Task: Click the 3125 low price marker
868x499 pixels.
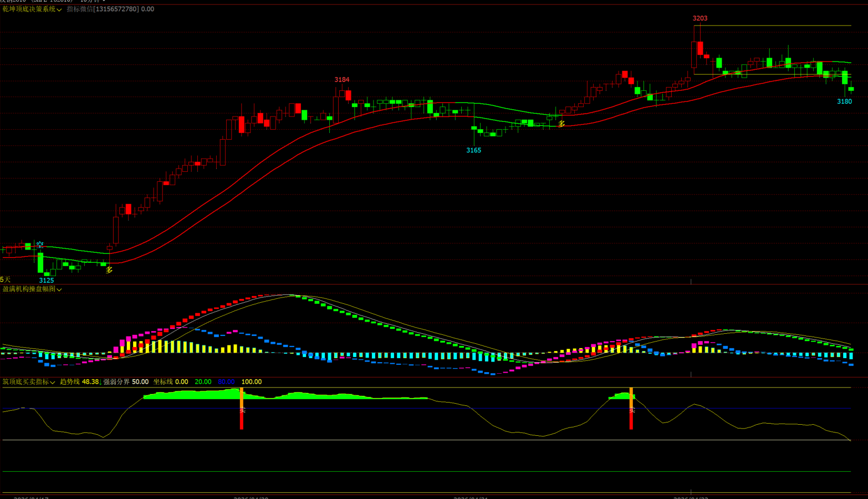Action: [x=47, y=281]
